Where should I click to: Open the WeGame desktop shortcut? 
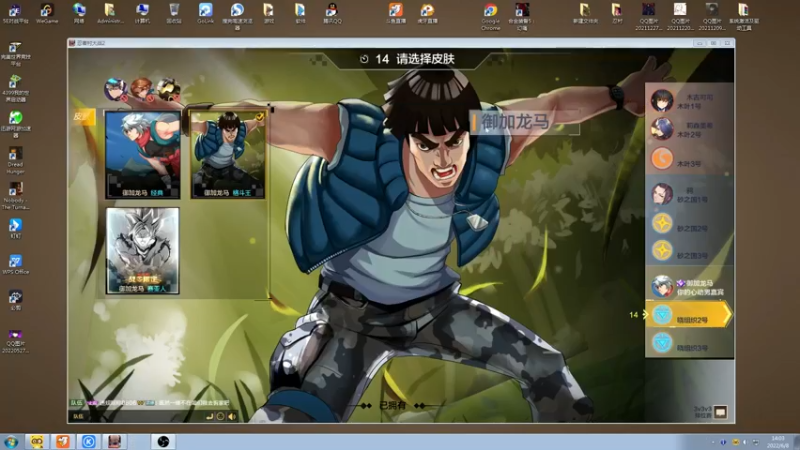tap(47, 13)
